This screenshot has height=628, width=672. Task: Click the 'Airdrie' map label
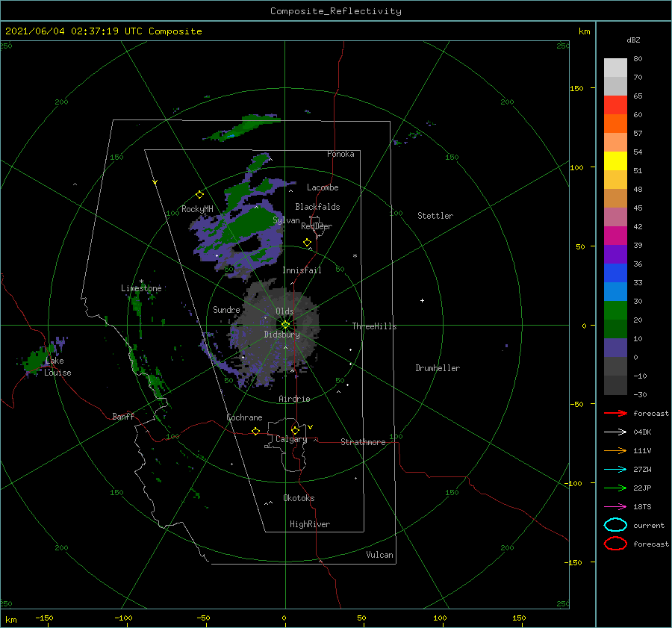pyautogui.click(x=294, y=399)
